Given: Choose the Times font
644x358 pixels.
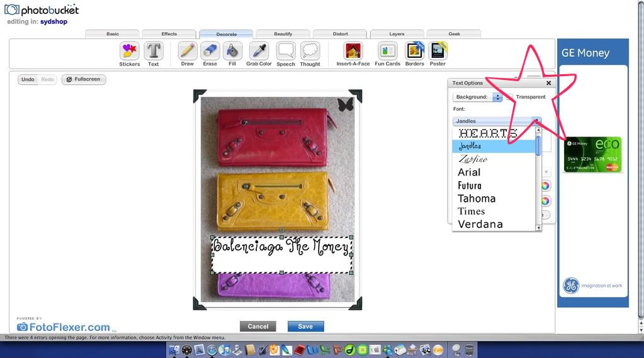Looking at the screenshot, I should (494, 211).
